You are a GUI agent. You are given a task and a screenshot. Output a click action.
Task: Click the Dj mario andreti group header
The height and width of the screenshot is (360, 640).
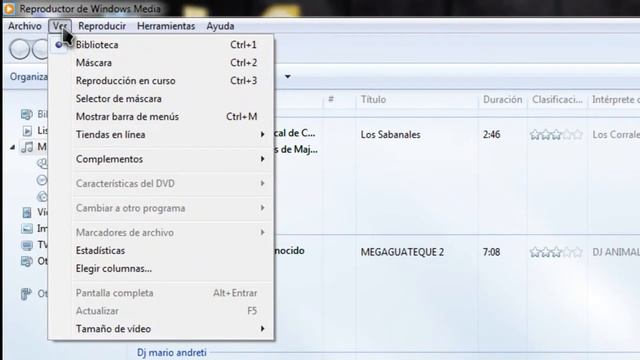pyautogui.click(x=171, y=352)
